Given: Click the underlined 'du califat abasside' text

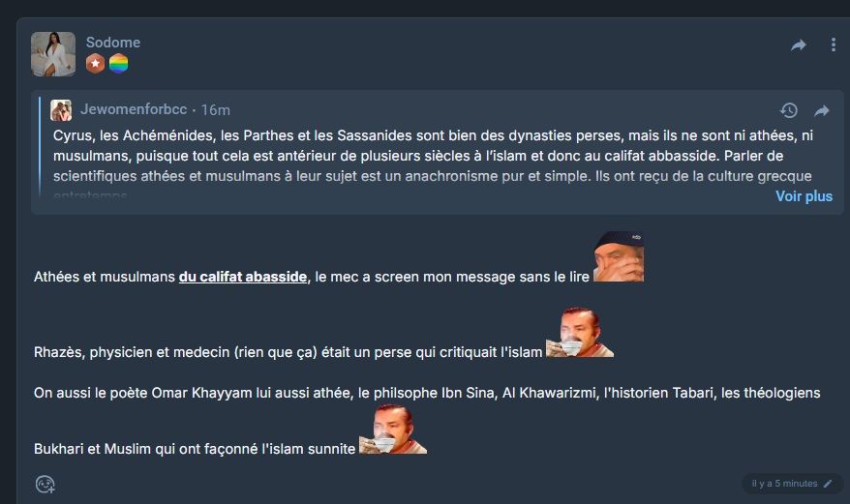Looking at the screenshot, I should click(x=243, y=277).
